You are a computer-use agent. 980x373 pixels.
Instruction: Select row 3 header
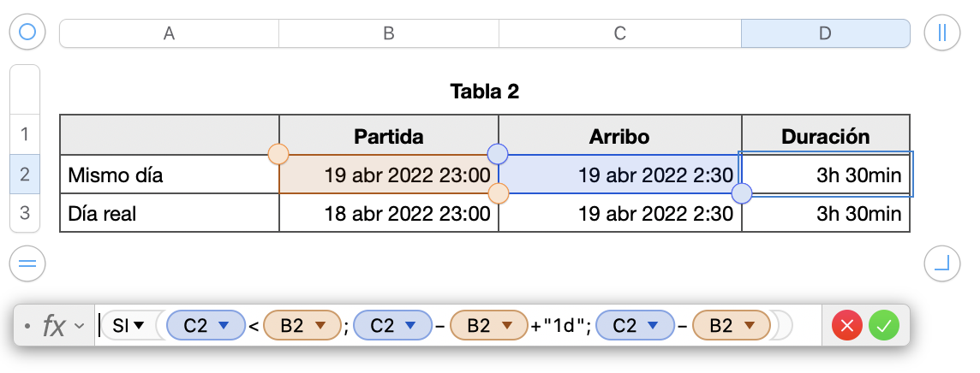click(x=24, y=213)
